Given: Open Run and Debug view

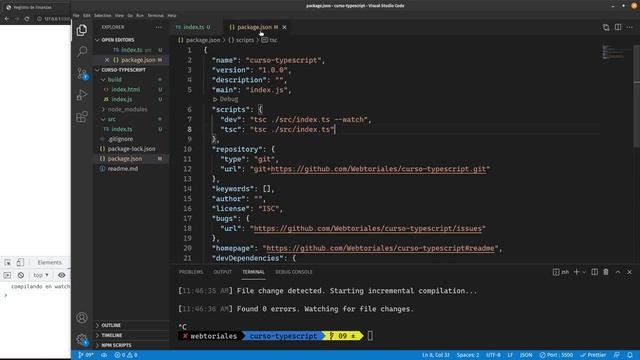Looking at the screenshot, I should point(82,95).
